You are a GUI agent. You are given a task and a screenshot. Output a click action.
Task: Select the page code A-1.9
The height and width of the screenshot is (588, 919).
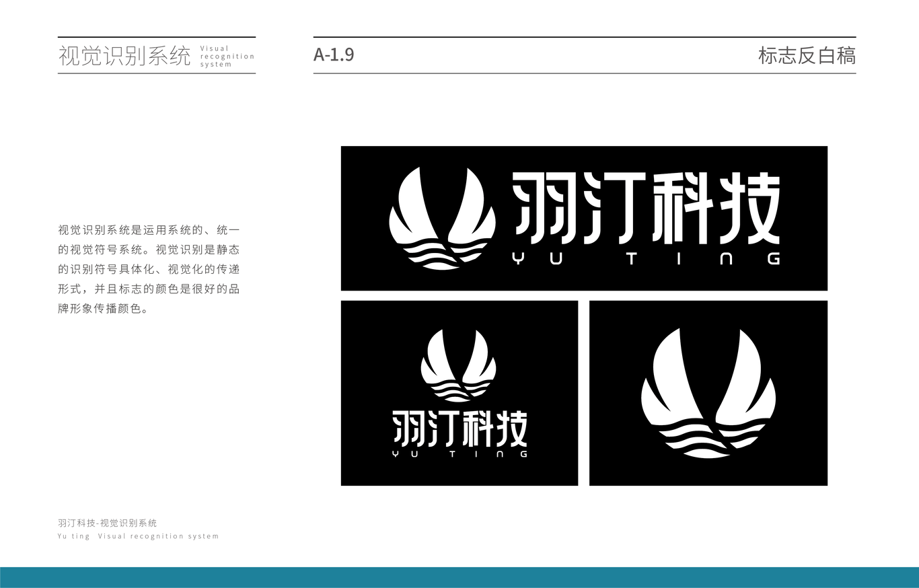(x=334, y=55)
